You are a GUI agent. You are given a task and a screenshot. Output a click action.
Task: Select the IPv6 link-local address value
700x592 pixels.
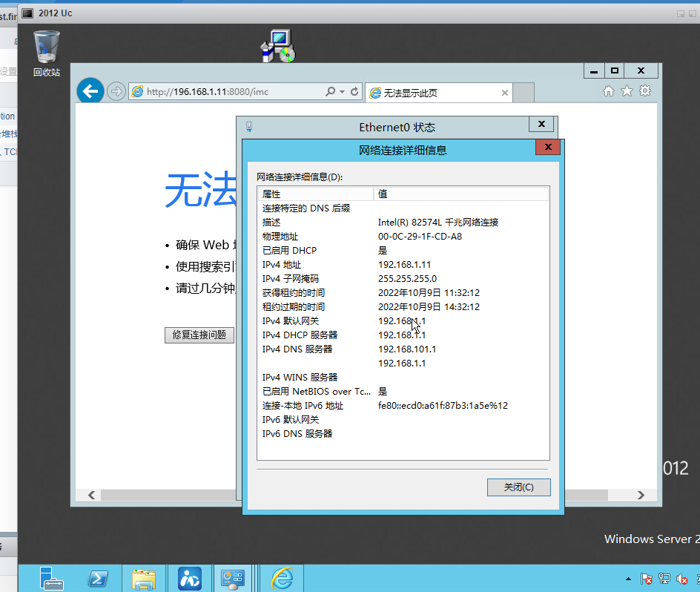[443, 406]
